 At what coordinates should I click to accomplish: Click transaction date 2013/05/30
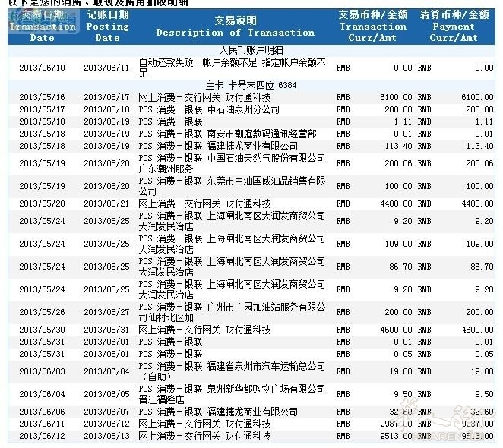pyautogui.click(x=42, y=330)
